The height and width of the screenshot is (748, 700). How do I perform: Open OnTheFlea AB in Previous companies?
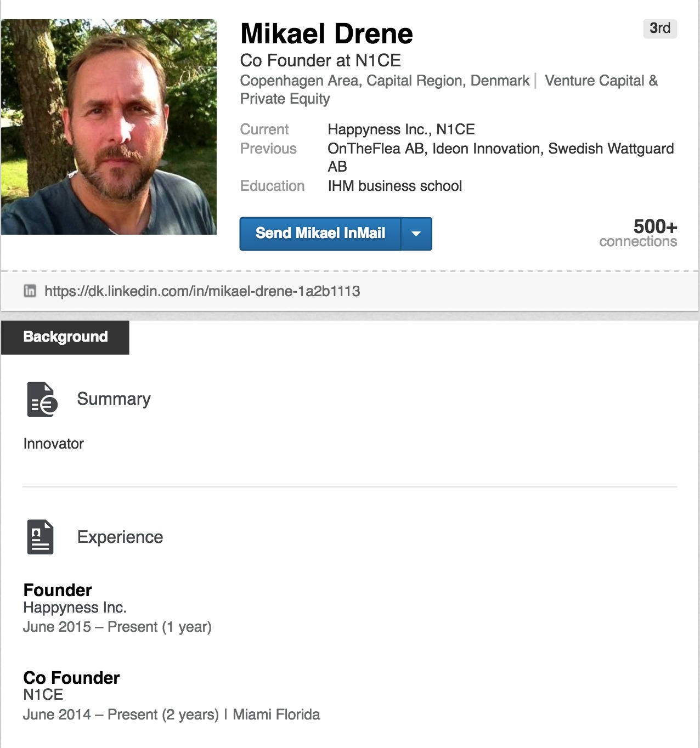[376, 149]
